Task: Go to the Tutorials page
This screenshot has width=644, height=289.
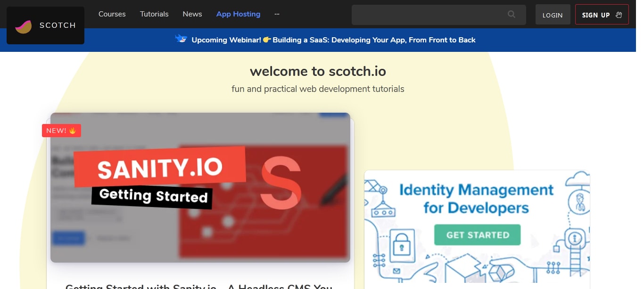Action: [x=154, y=14]
